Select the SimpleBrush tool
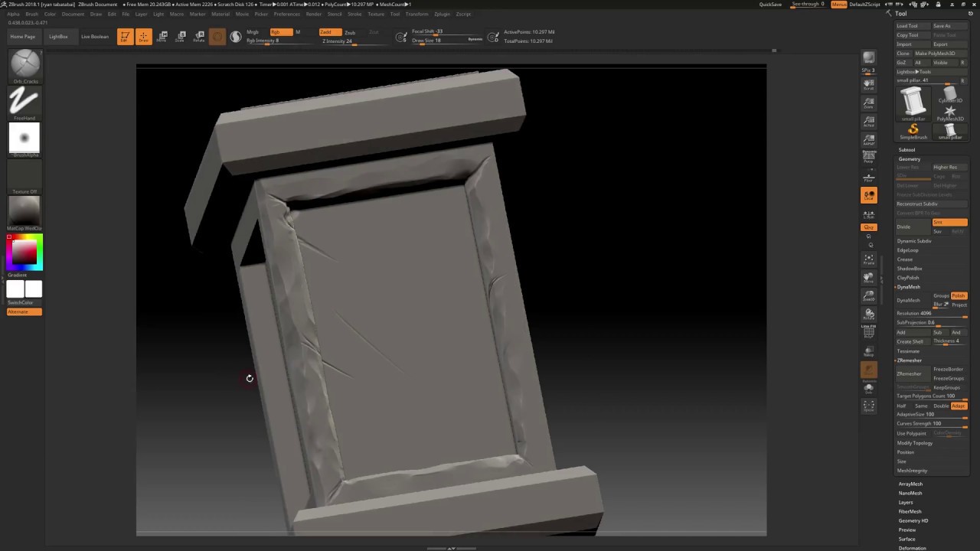This screenshot has height=551, width=980. 913,132
